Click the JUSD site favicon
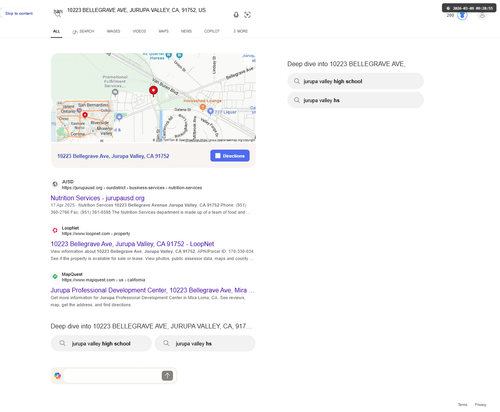500x412 pixels. point(55,184)
